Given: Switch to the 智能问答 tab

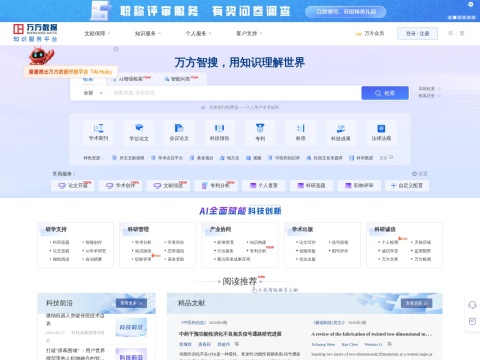Looking at the screenshot, I should (181, 79).
